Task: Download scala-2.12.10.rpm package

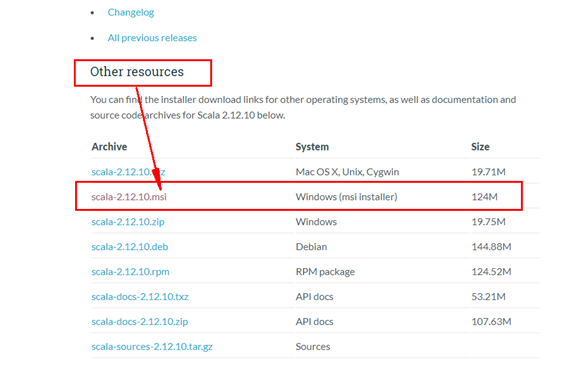Action: pyautogui.click(x=130, y=272)
